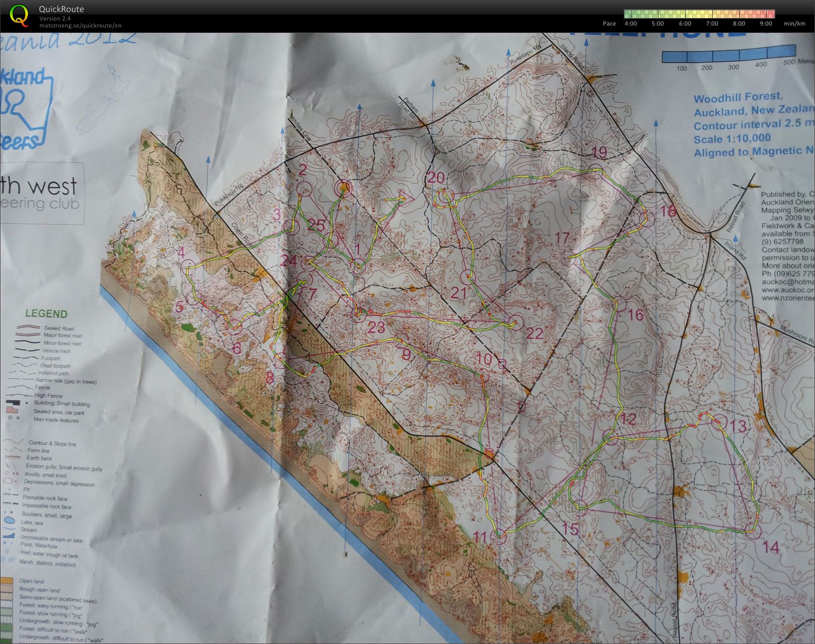Click control number 15 on the map
This screenshot has height=644, width=815.
coord(570,529)
